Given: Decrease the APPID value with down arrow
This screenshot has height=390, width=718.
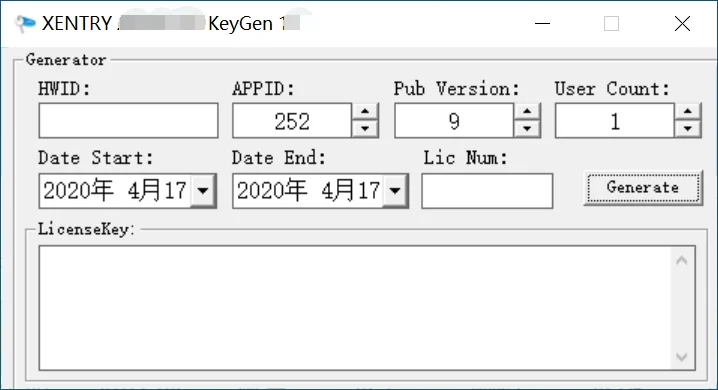Looking at the screenshot, I should (365, 129).
